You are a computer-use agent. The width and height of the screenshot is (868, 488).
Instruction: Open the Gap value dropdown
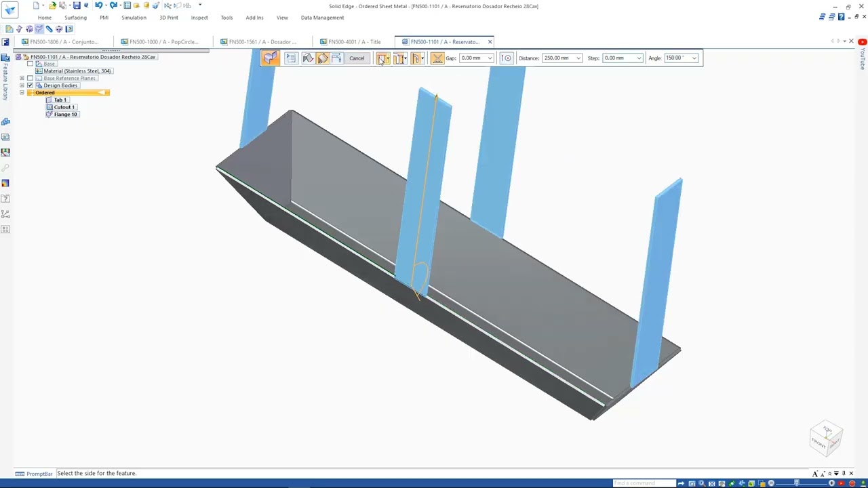pyautogui.click(x=490, y=58)
